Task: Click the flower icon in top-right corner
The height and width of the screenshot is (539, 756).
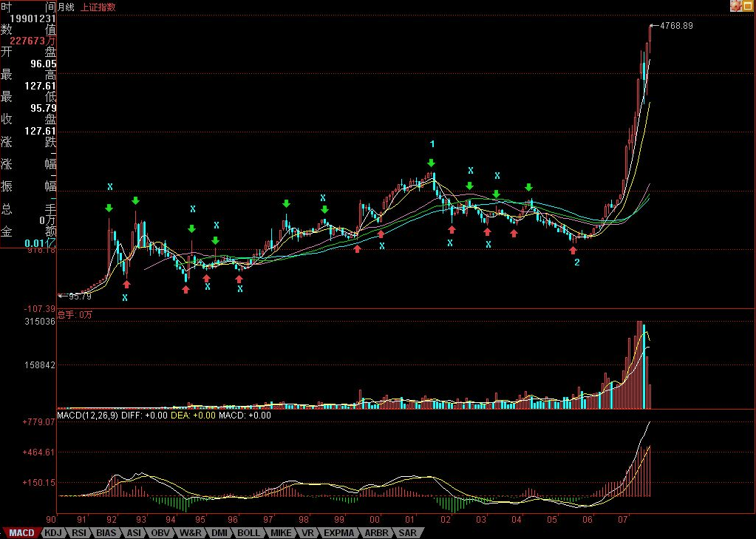Action: click(735, 6)
